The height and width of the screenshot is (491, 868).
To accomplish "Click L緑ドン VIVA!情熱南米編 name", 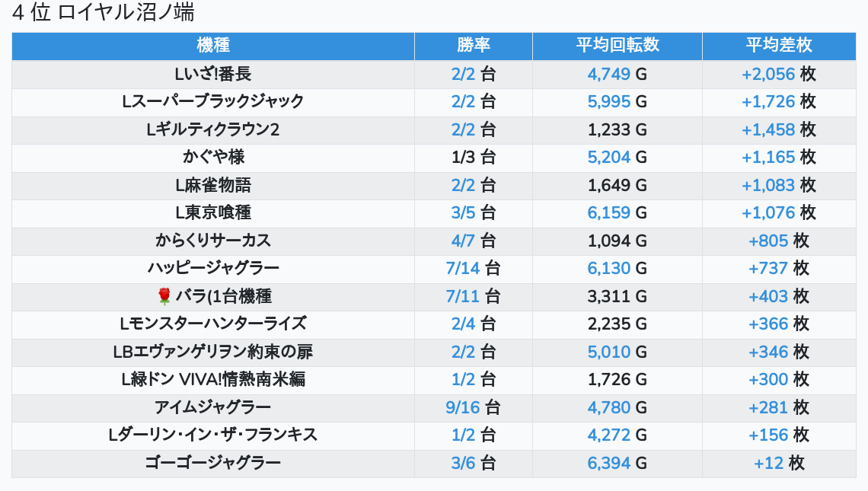I will pos(213,379).
